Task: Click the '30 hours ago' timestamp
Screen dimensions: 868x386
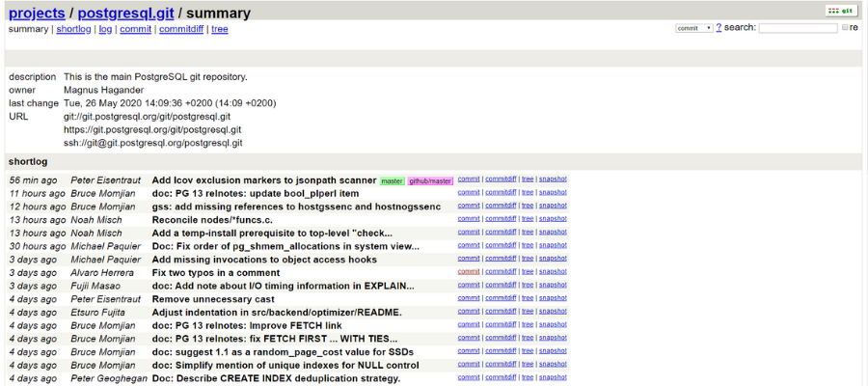Action: [37, 246]
